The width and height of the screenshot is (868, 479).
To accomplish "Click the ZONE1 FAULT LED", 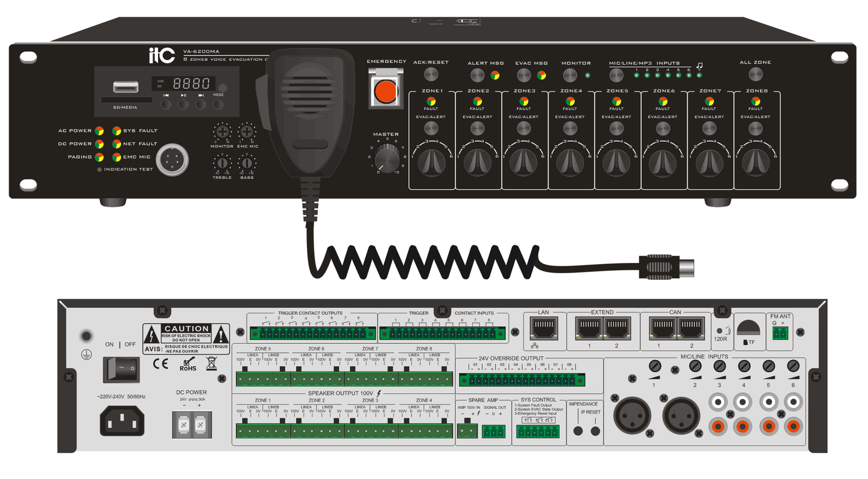I will tap(431, 101).
